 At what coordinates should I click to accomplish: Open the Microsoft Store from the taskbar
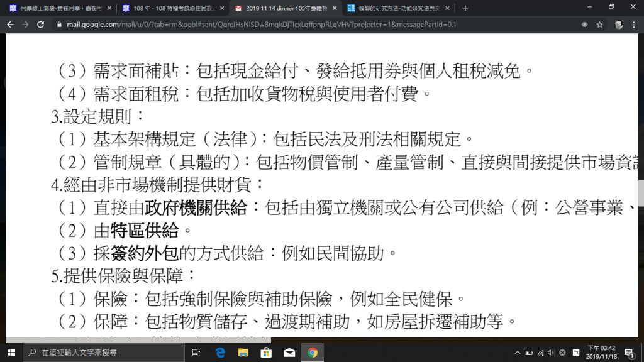[x=265, y=353]
